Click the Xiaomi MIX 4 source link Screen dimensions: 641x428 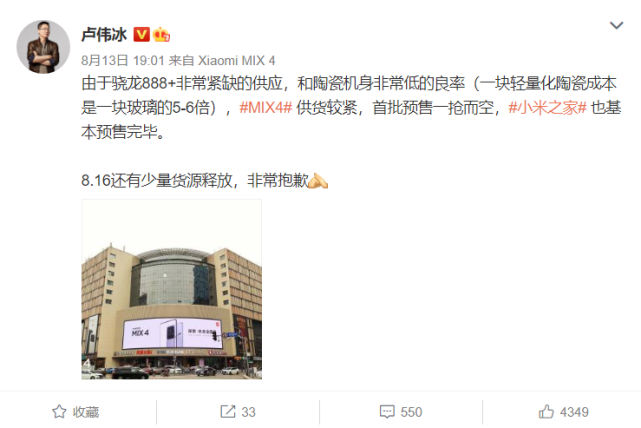pyautogui.click(x=236, y=61)
